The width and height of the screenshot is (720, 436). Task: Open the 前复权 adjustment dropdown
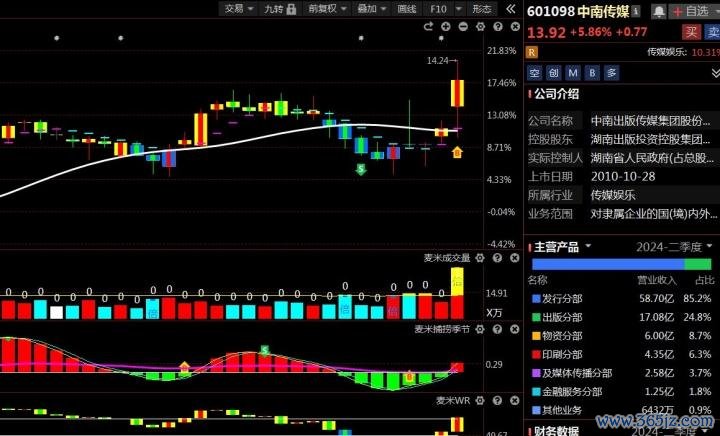(326, 9)
